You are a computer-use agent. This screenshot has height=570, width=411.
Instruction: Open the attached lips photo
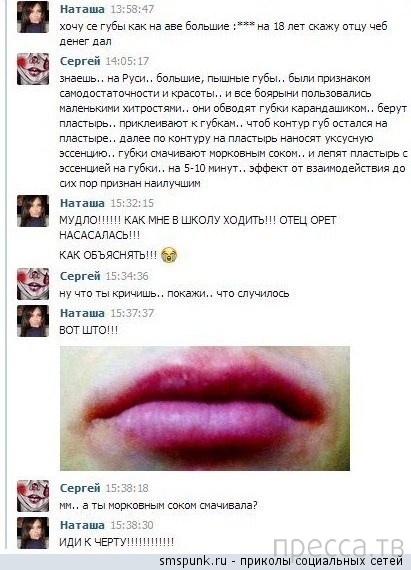[x=205, y=409]
